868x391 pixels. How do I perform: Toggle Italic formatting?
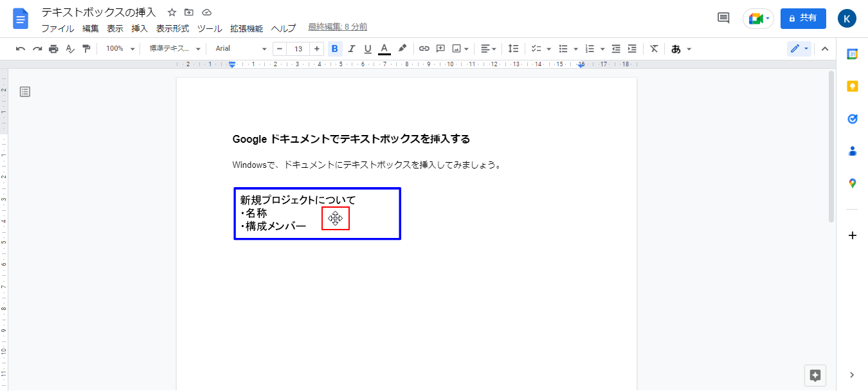pyautogui.click(x=352, y=49)
